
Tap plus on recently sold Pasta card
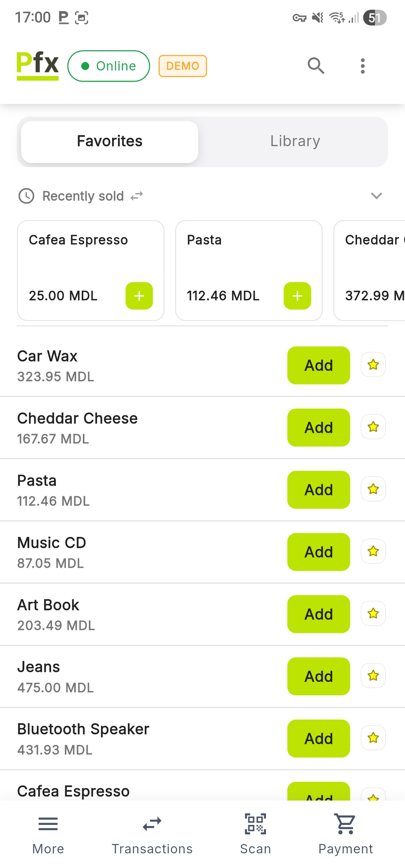point(297,296)
